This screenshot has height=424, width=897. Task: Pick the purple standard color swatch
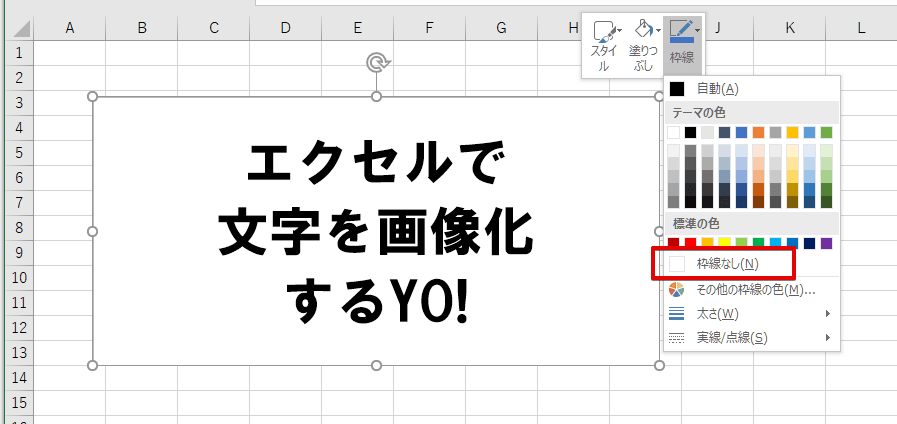[826, 244]
